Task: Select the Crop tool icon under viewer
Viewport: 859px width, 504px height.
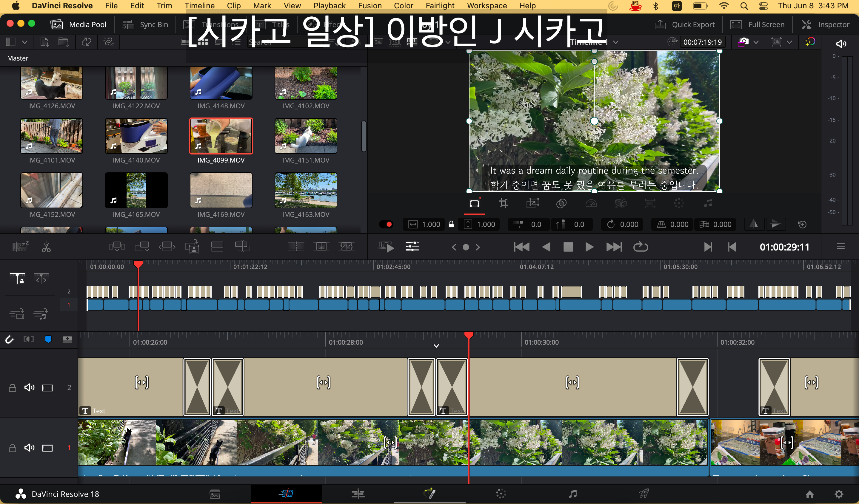Action: pos(503,203)
